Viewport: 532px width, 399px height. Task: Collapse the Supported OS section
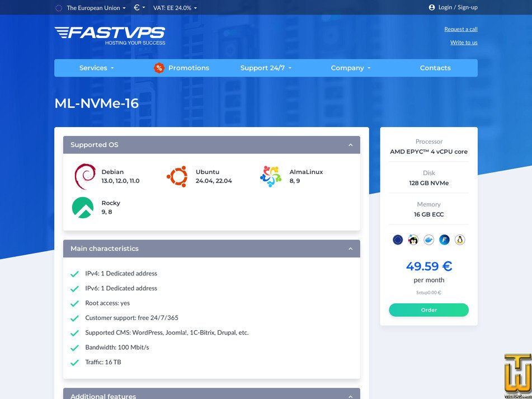pyautogui.click(x=351, y=145)
